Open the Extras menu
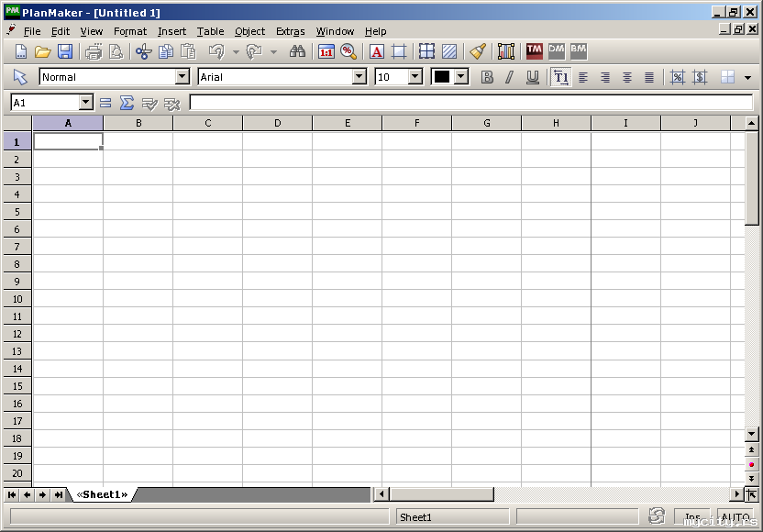Image resolution: width=763 pixels, height=532 pixels. point(291,31)
